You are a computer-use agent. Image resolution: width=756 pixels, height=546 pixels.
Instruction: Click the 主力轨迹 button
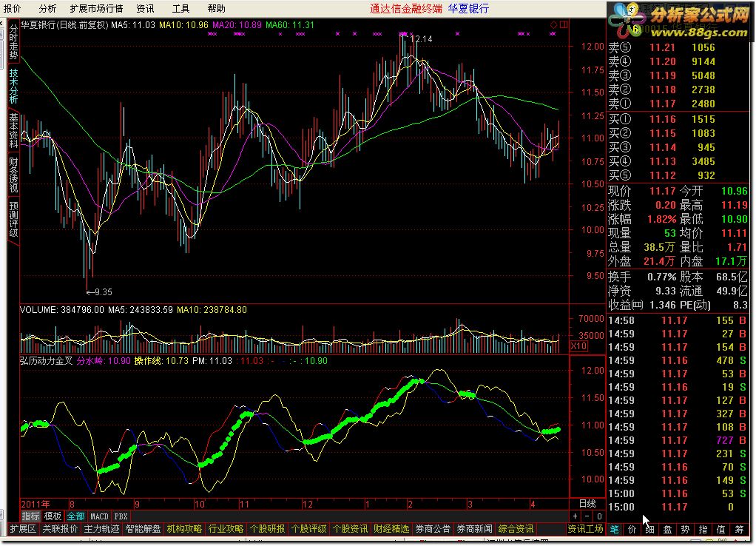click(101, 529)
